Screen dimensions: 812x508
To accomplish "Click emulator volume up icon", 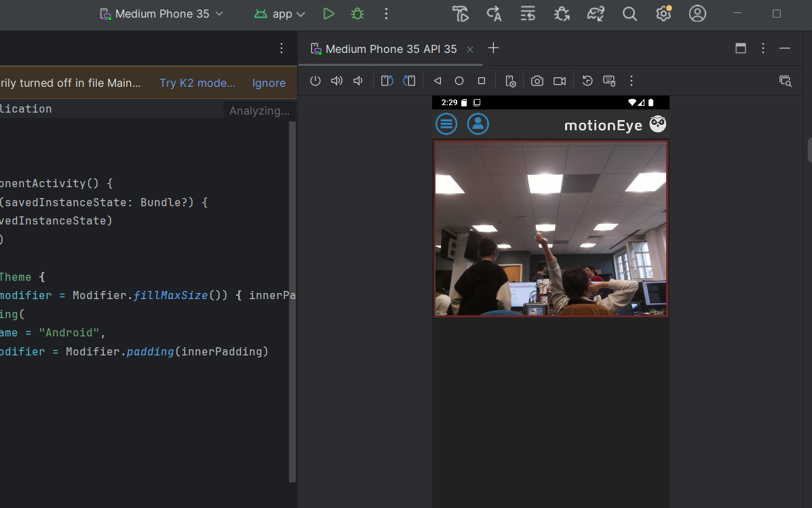I will (x=336, y=81).
